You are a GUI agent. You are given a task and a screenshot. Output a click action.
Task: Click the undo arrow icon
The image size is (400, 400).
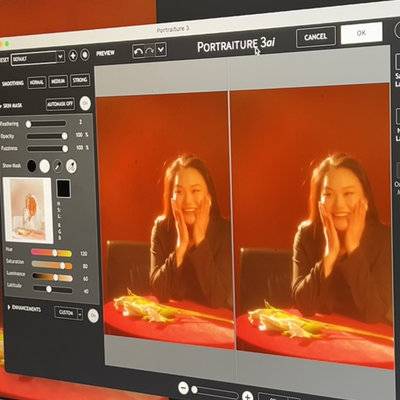[138, 51]
